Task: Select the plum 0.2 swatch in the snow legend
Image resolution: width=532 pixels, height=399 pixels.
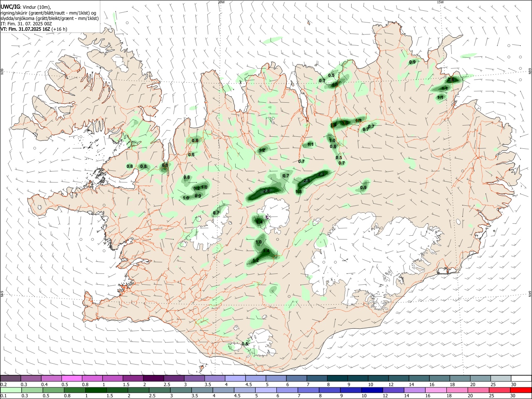Action: click(10, 378)
